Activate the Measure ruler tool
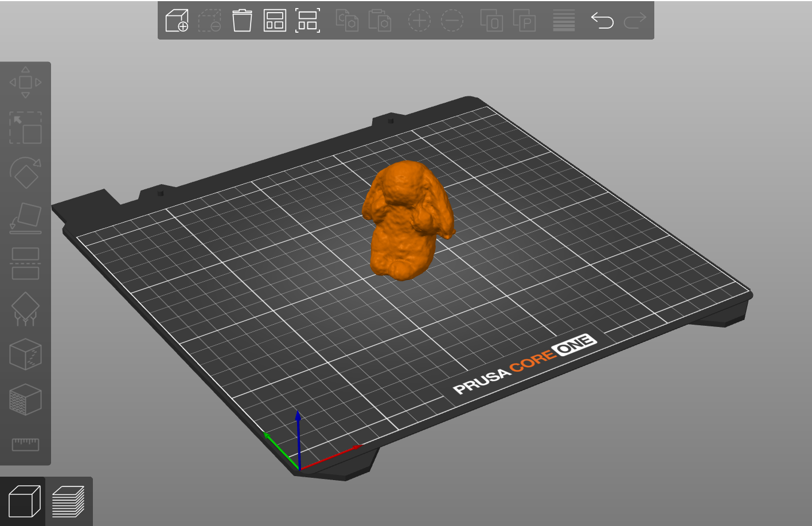The width and height of the screenshot is (812, 526). point(25,444)
